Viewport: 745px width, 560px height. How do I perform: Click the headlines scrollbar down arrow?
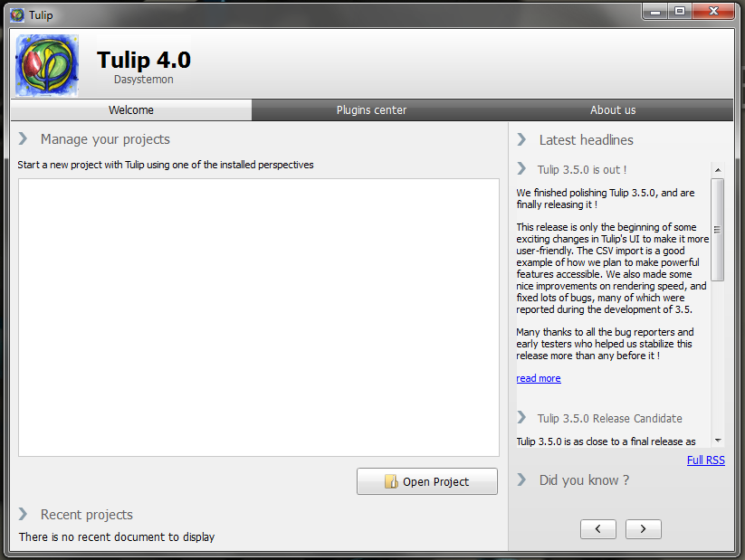718,441
